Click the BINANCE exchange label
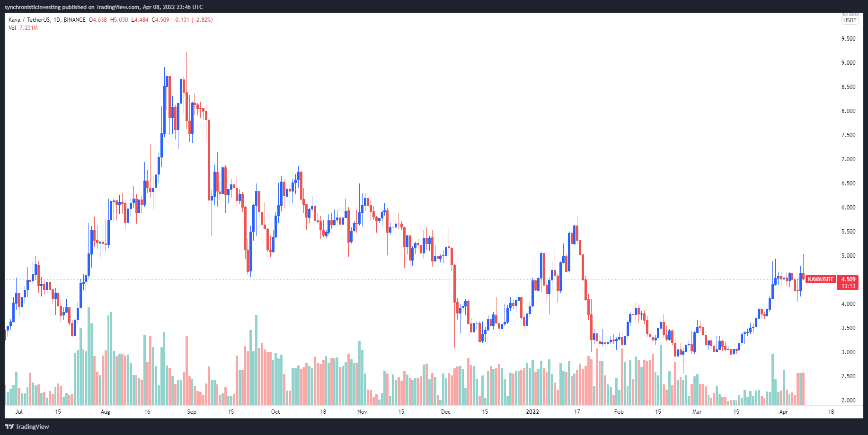This screenshot has width=868, height=435. point(75,19)
